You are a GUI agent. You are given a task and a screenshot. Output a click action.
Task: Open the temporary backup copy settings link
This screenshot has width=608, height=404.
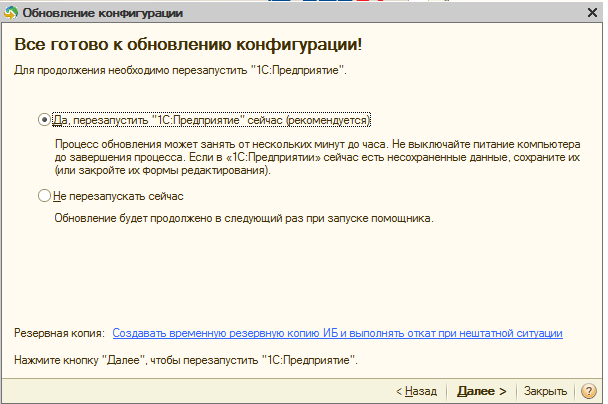337,333
